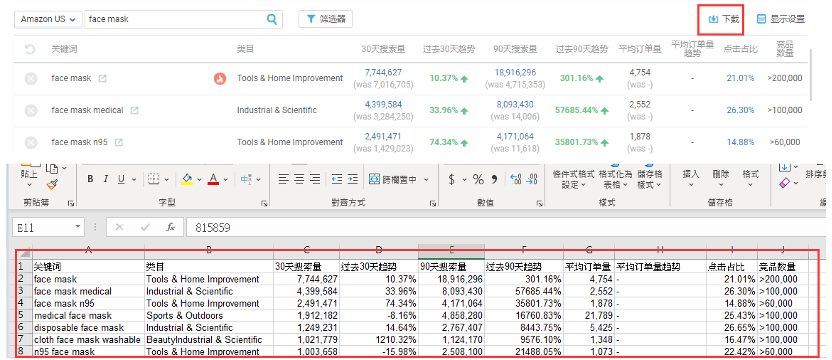Screen dimensions: 832x360
Task: Open 格式 format cells menu
Action: 750,179
